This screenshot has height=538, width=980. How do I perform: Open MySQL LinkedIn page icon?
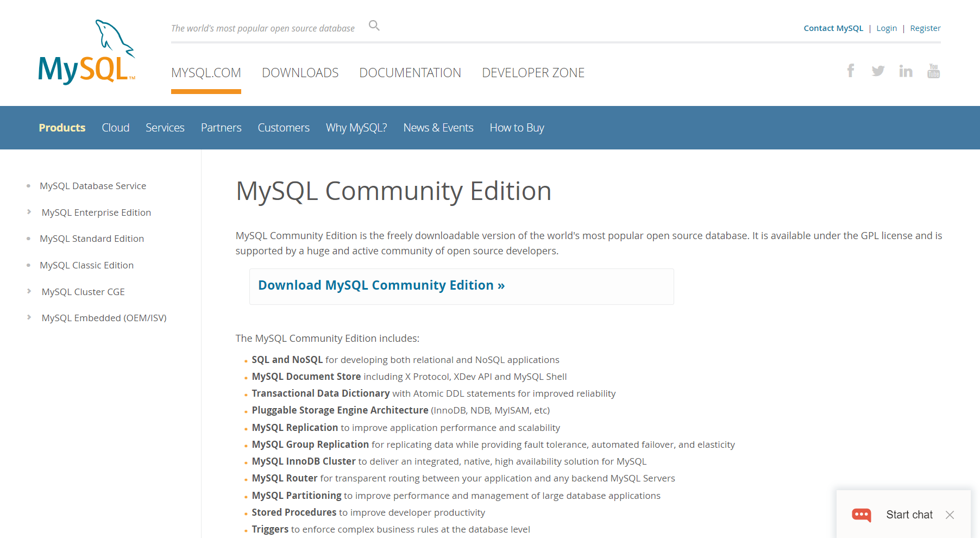coord(906,71)
